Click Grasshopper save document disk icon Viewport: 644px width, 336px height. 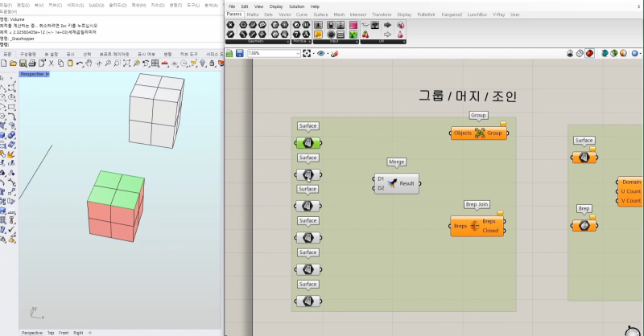click(239, 53)
